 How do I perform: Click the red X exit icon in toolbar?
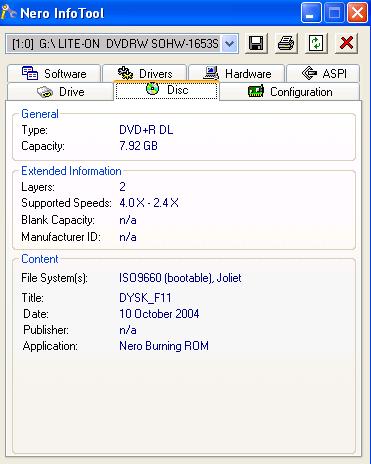tap(346, 43)
